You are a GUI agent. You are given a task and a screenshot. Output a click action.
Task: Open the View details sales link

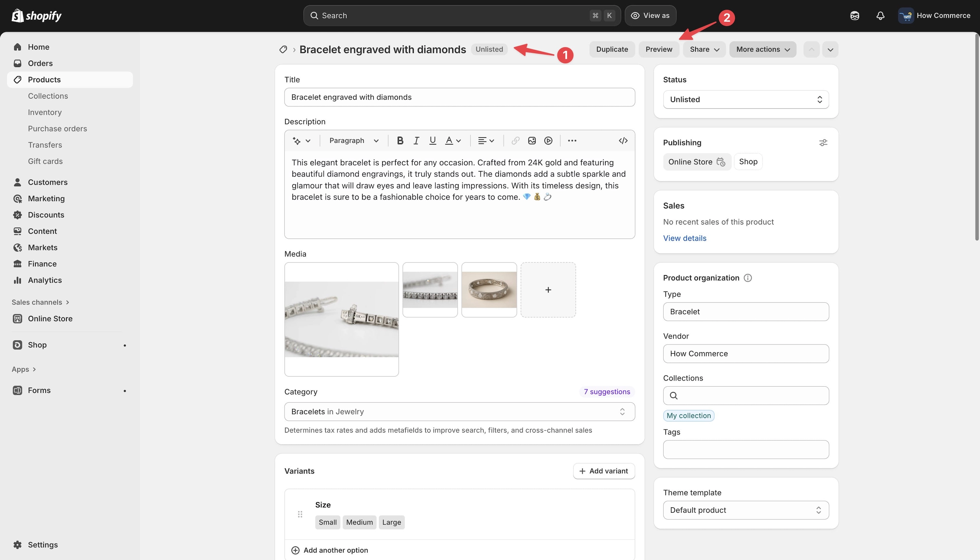pyautogui.click(x=684, y=238)
